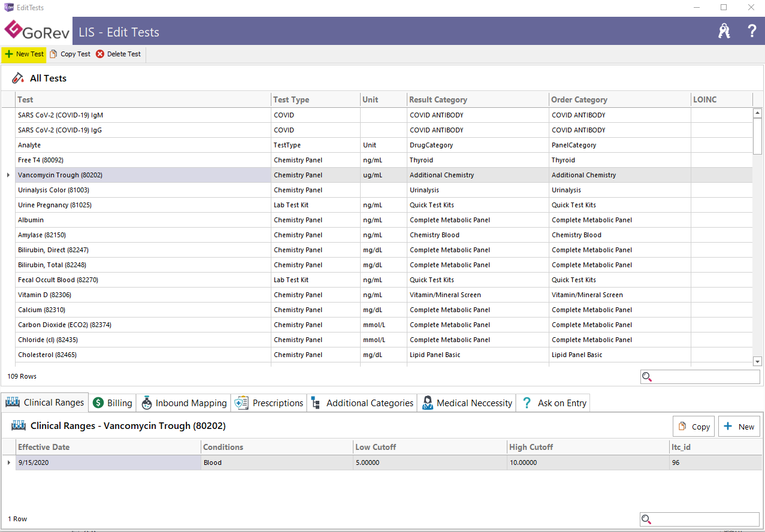Sort by the Result Category column header
The height and width of the screenshot is (532, 765).
(x=478, y=99)
